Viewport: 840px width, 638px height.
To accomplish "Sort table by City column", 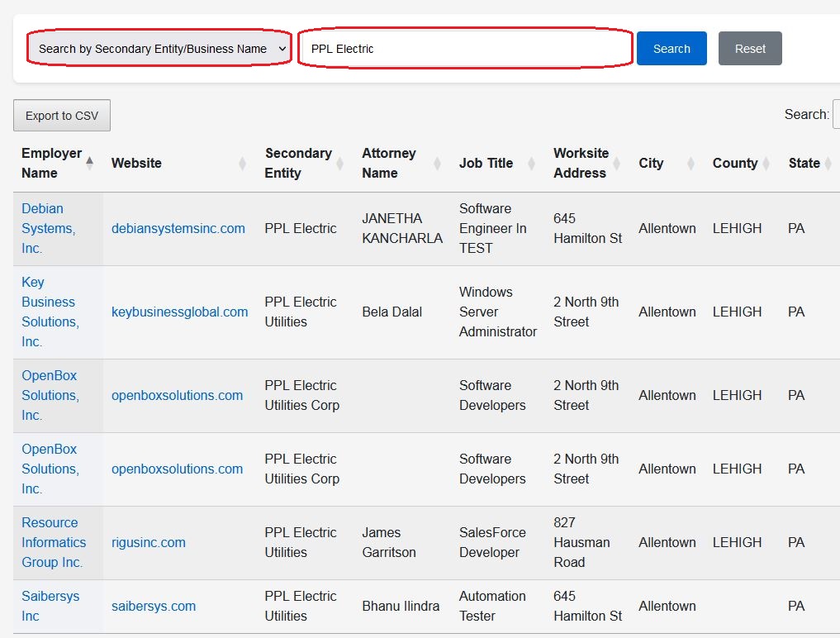I will [667, 163].
